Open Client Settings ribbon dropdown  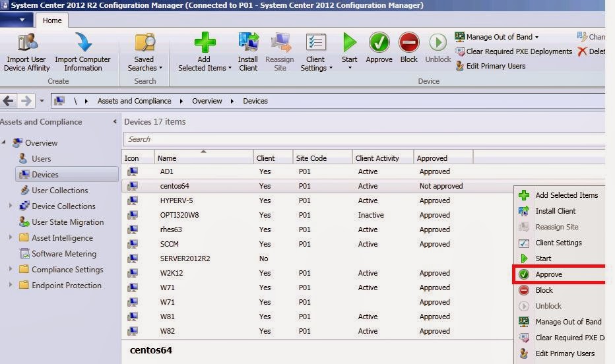(x=316, y=53)
